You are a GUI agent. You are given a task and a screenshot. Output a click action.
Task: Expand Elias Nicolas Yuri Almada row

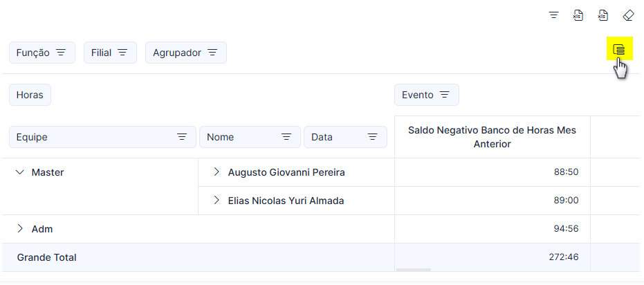point(217,201)
